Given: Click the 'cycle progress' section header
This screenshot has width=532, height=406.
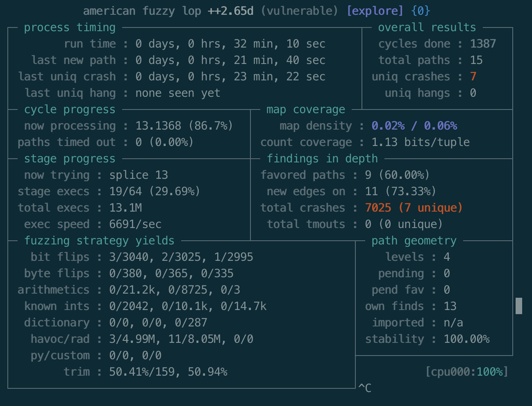Looking at the screenshot, I should tap(70, 109).
